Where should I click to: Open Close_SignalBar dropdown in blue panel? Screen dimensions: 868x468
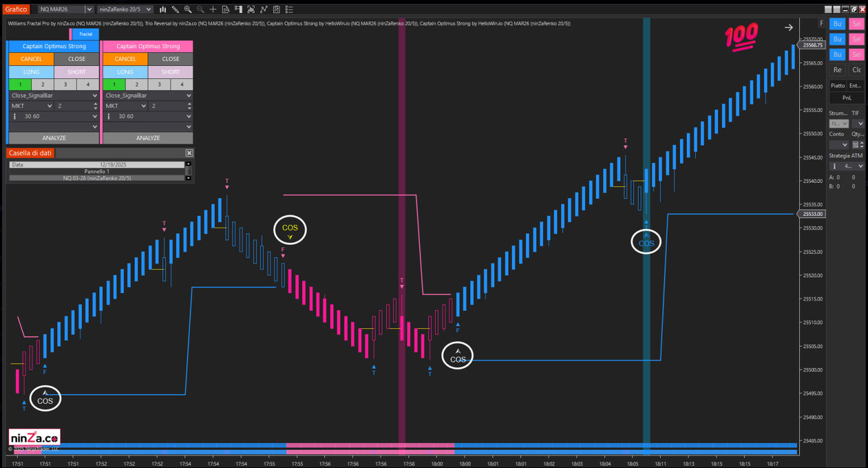[x=53, y=95]
